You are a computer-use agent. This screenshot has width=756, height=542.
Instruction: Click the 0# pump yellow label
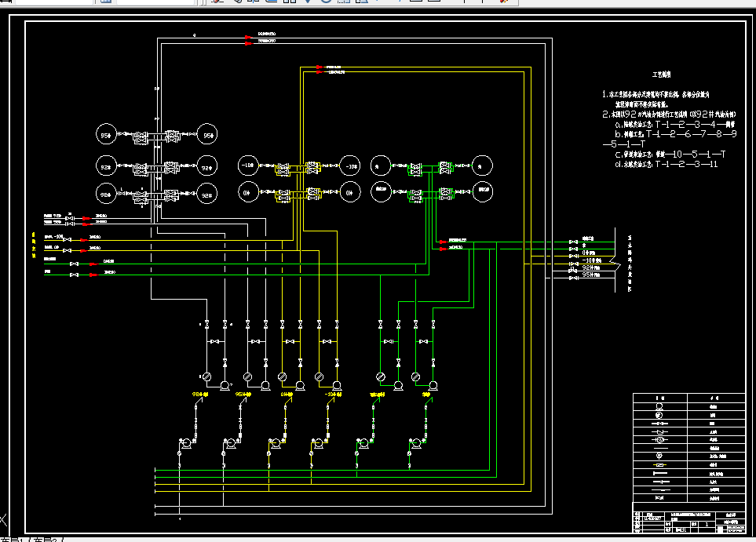coord(287,394)
